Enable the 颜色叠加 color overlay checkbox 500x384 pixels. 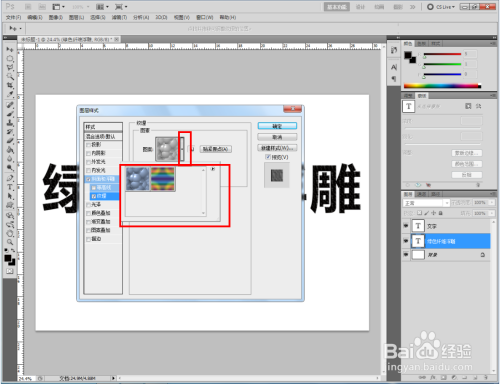pyautogui.click(x=88, y=213)
